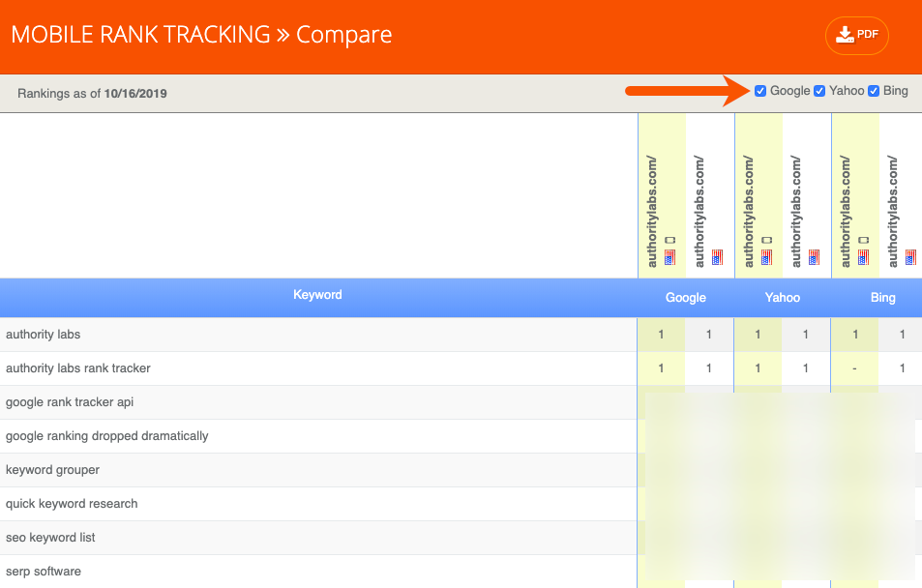Click the mobile device icon in the Bing column
The height and width of the screenshot is (588, 922).
tap(863, 240)
